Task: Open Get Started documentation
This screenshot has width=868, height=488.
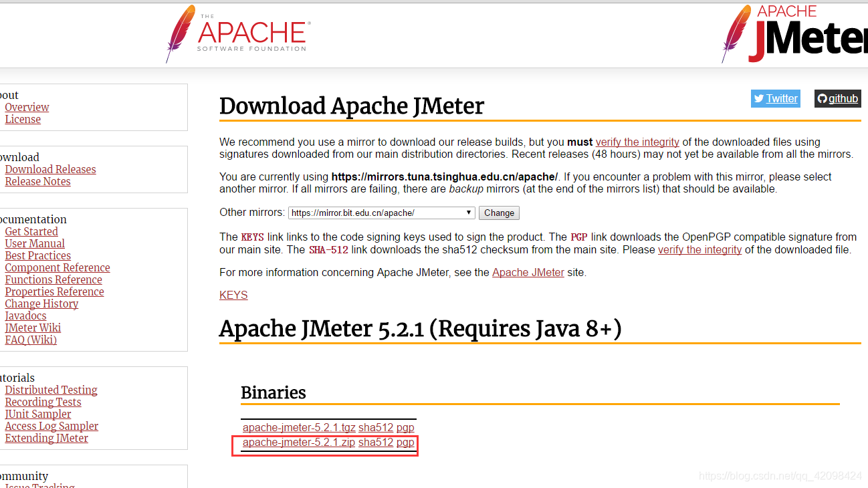Action: click(x=31, y=231)
